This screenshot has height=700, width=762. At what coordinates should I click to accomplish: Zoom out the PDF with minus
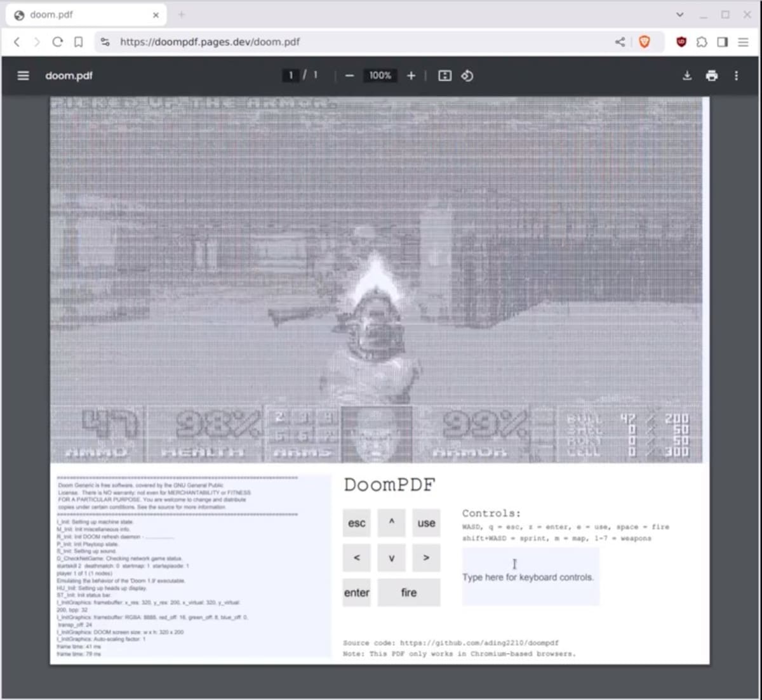(349, 76)
